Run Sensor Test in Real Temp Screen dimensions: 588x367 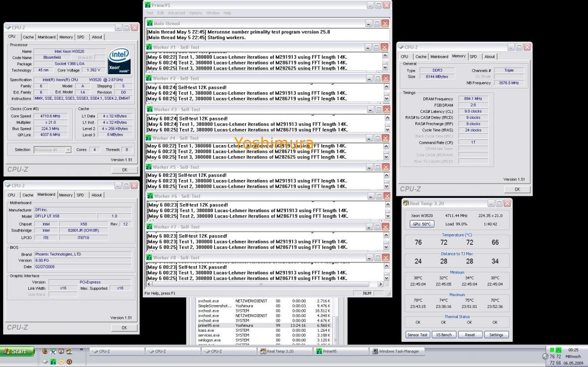click(418, 335)
